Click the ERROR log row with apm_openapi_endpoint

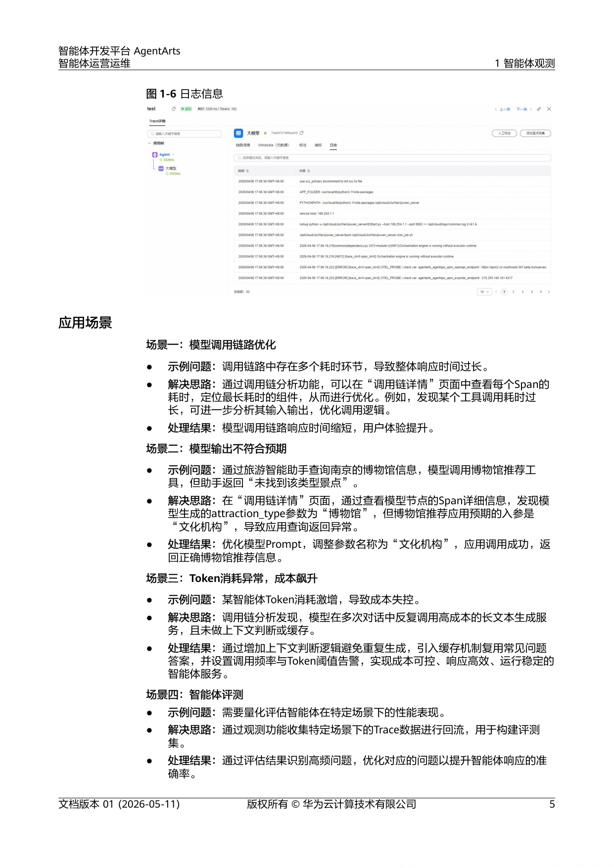[392, 267]
